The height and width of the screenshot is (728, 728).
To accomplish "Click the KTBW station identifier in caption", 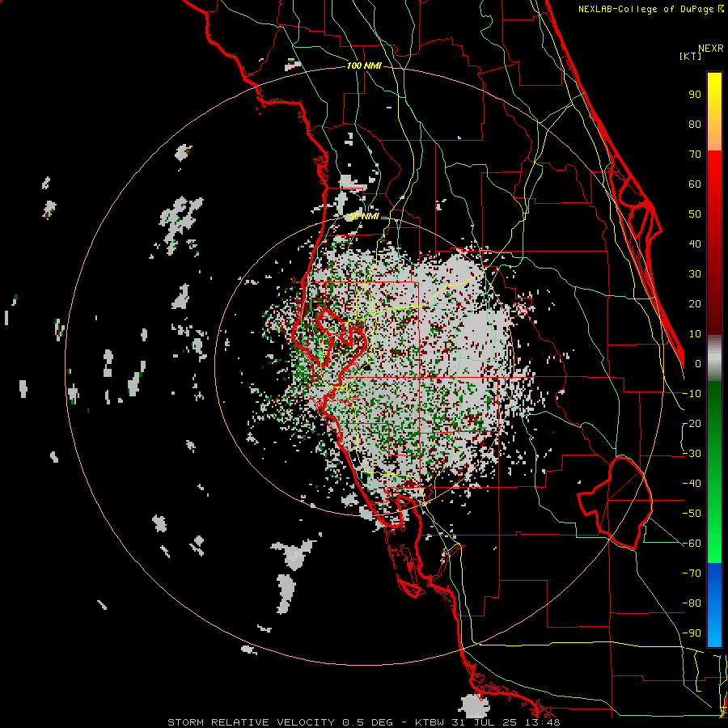I will click(430, 722).
